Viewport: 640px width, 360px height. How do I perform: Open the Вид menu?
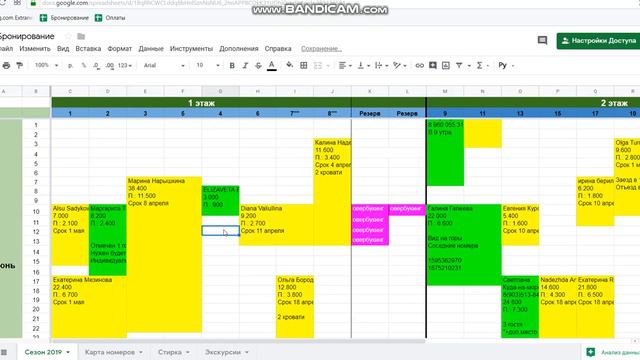pyautogui.click(x=63, y=49)
